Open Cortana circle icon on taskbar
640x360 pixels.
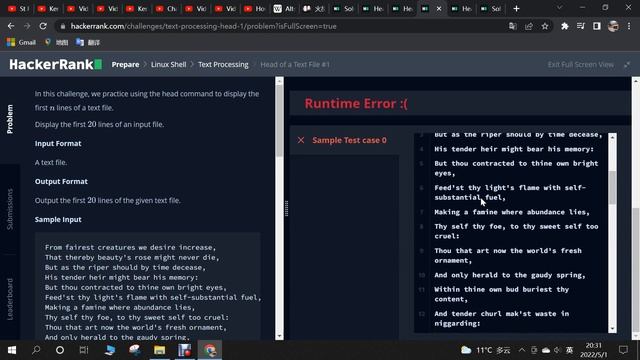[x=60, y=350]
